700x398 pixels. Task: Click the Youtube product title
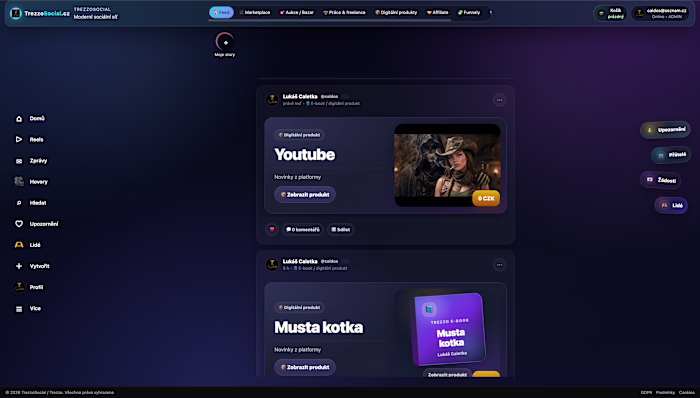(x=304, y=154)
